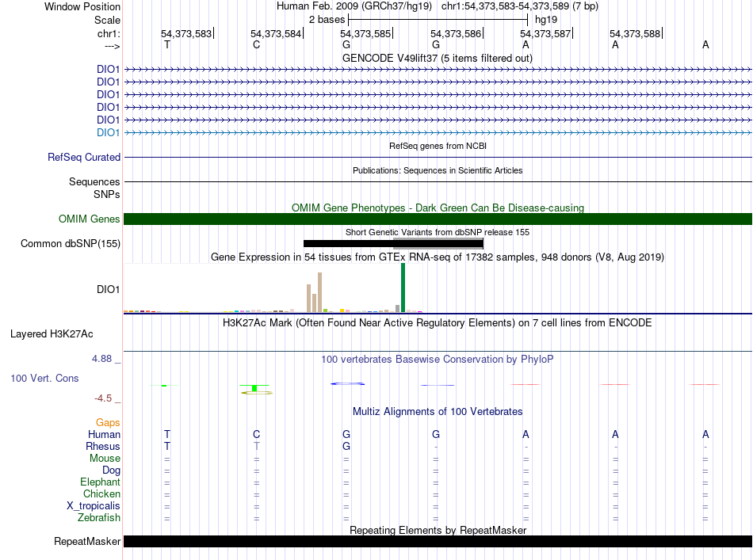Open Common dbSNP(155) track label
Screen dimensions: 753x560
(x=70, y=244)
